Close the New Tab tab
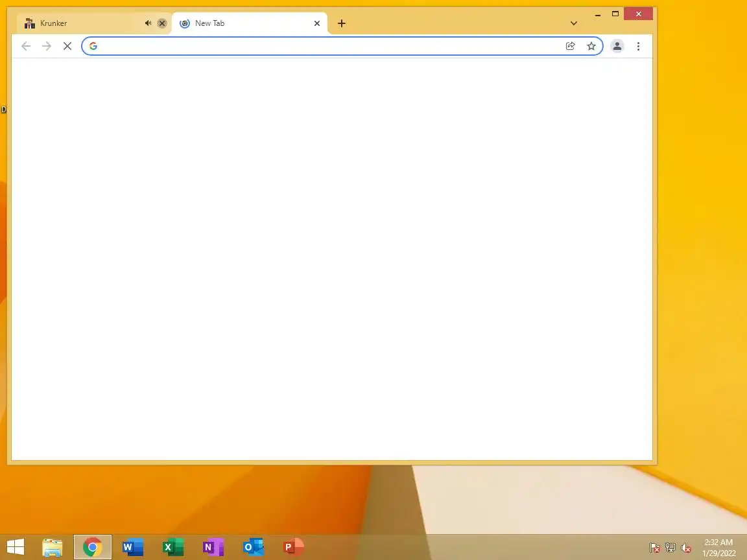747x560 pixels. (317, 23)
